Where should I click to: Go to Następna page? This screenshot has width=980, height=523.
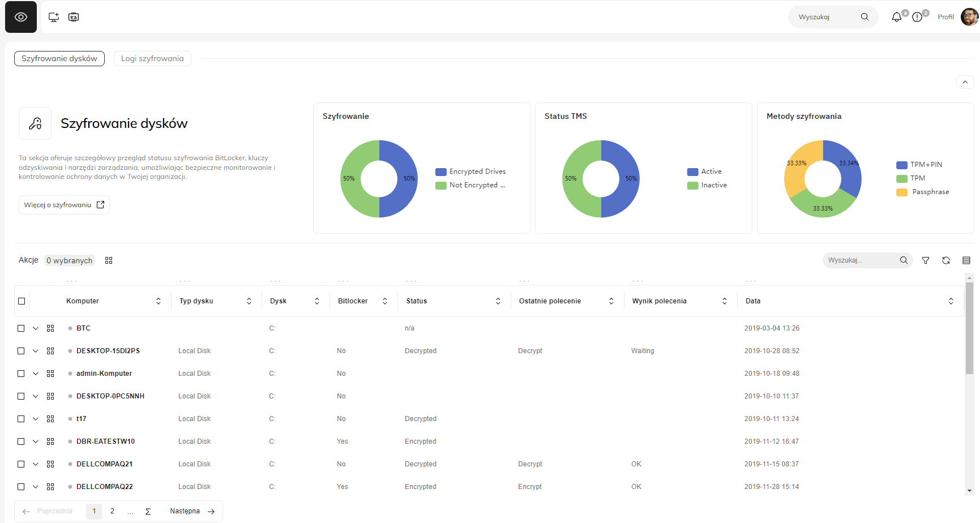tap(192, 511)
